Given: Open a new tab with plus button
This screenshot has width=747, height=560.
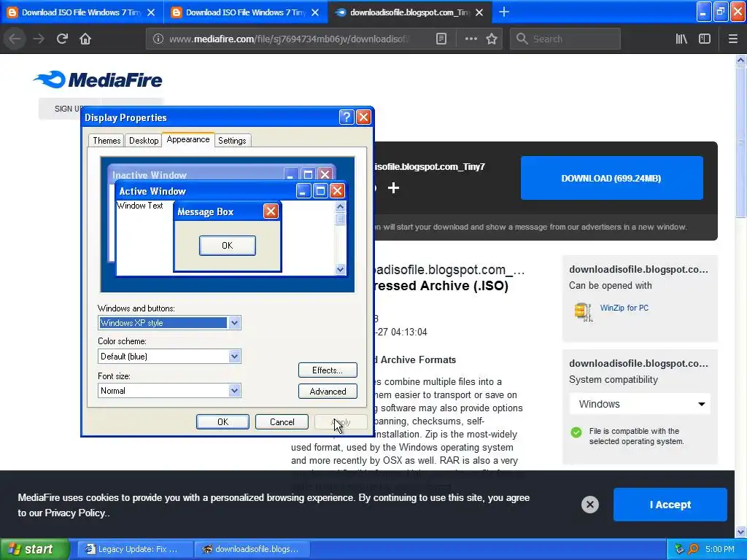Looking at the screenshot, I should coord(503,12).
